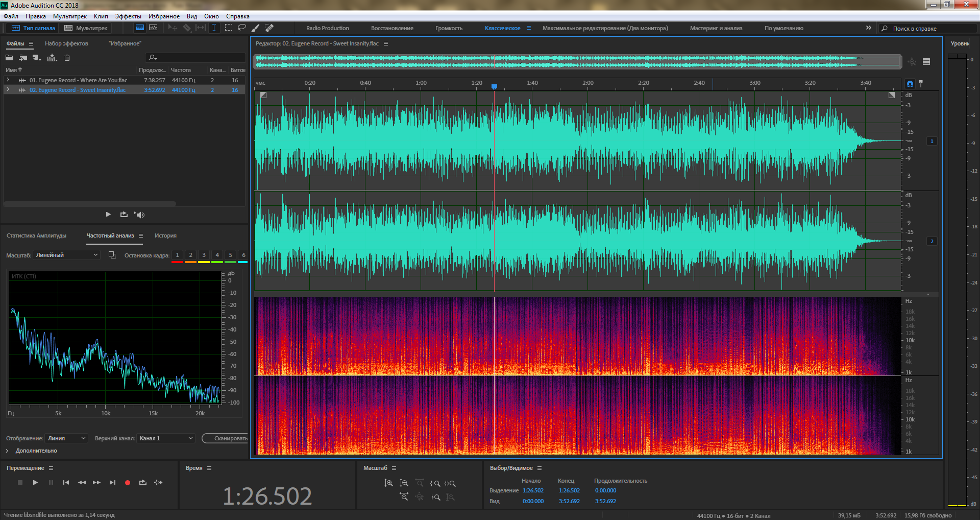Switch to Waveform view (Тип сигнала)

pyautogui.click(x=33, y=28)
